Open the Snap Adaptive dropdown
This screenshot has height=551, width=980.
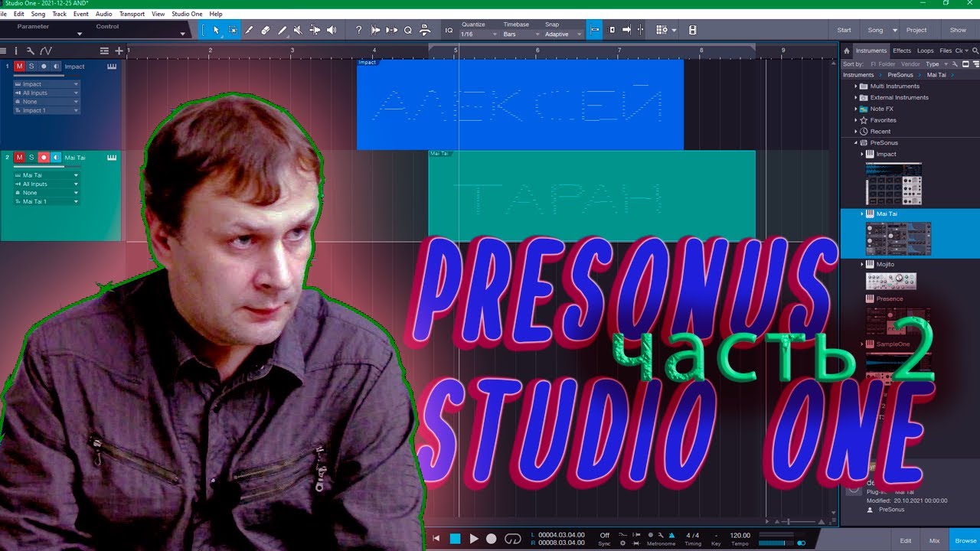[563, 34]
